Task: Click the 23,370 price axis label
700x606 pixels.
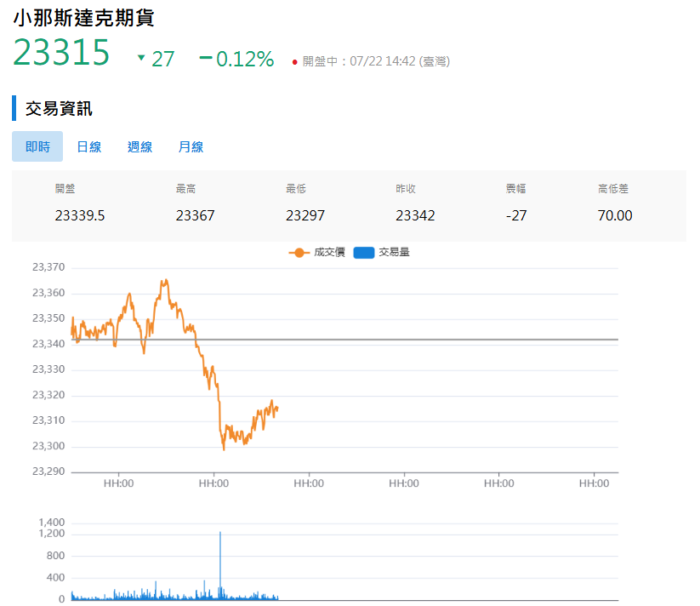Action: coord(48,267)
